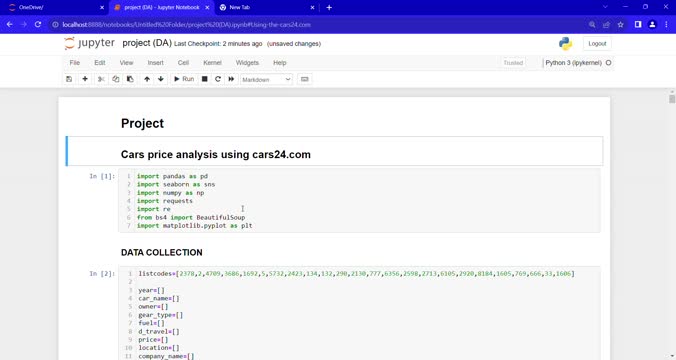Click the localhost address bar

186,25
